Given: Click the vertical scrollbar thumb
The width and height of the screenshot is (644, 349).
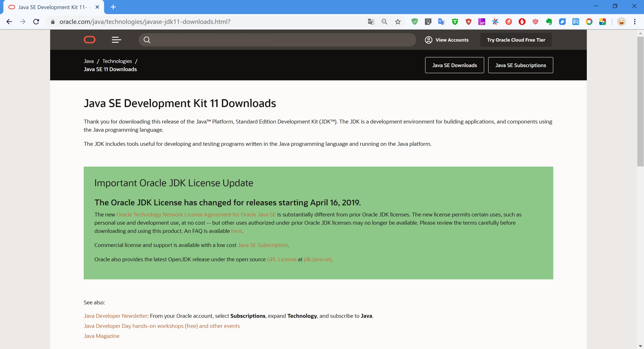Looking at the screenshot, I should [640, 101].
